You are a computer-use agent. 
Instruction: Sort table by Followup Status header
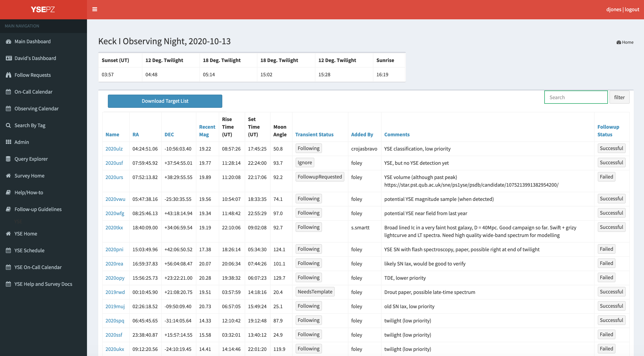[608, 131]
